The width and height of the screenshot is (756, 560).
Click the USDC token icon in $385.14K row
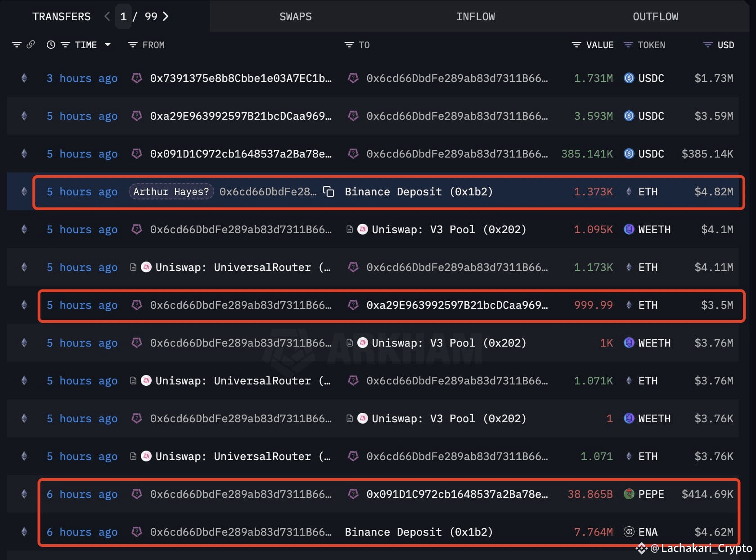629,154
